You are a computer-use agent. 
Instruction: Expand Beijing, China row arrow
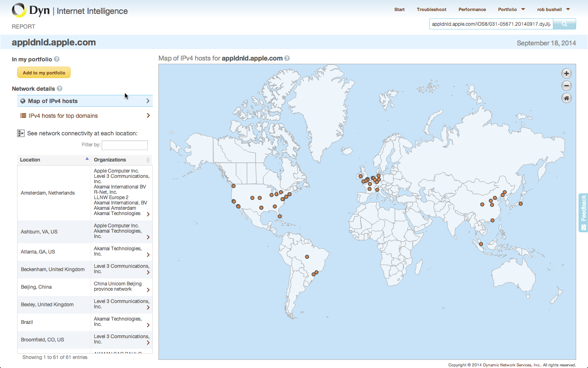[x=148, y=290]
